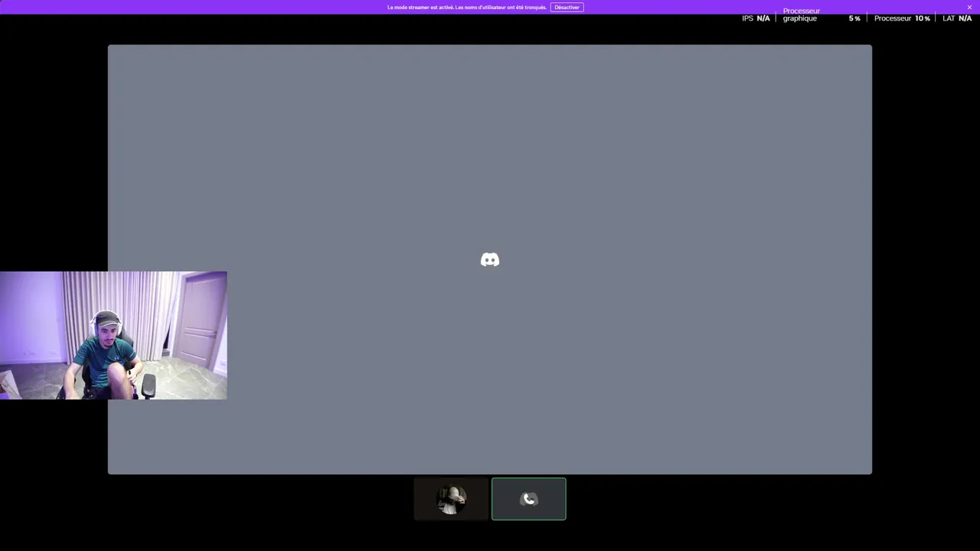Click the webcam overlay of the streamer

tap(113, 335)
